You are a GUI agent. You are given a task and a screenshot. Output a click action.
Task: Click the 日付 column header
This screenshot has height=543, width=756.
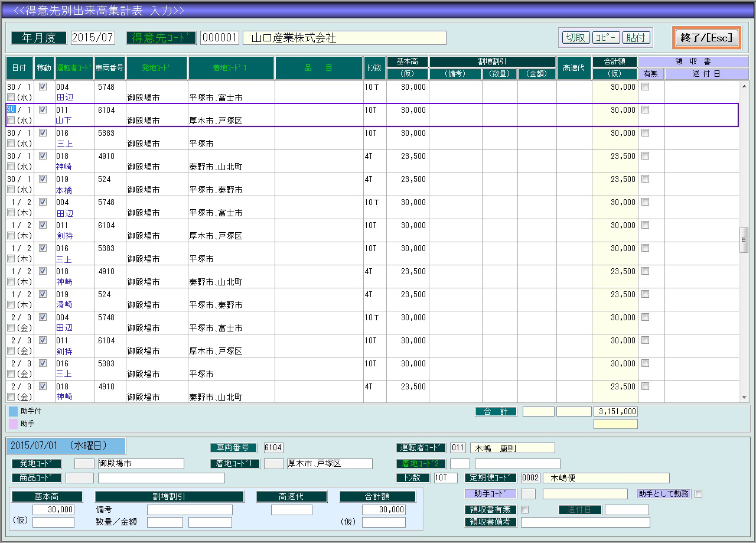tap(19, 68)
